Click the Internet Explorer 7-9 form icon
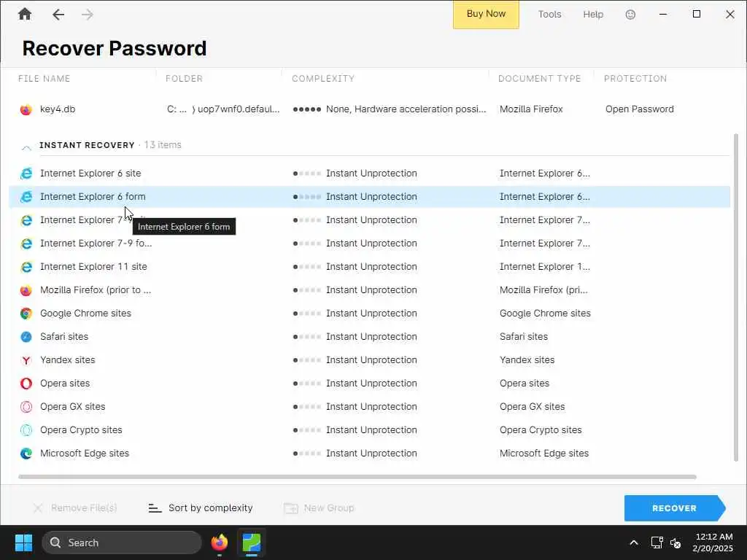Image resolution: width=747 pixels, height=560 pixels. point(26,244)
